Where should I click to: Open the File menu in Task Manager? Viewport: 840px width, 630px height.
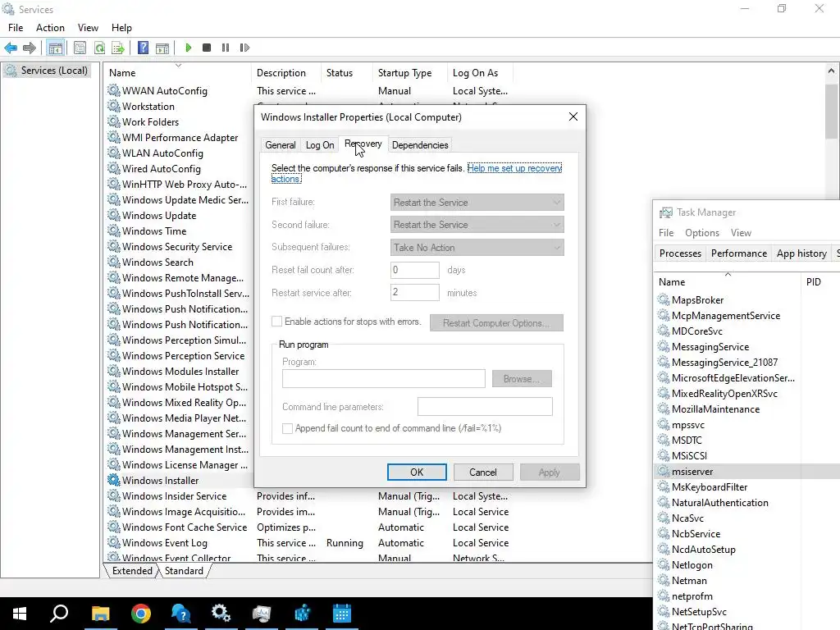coord(666,233)
